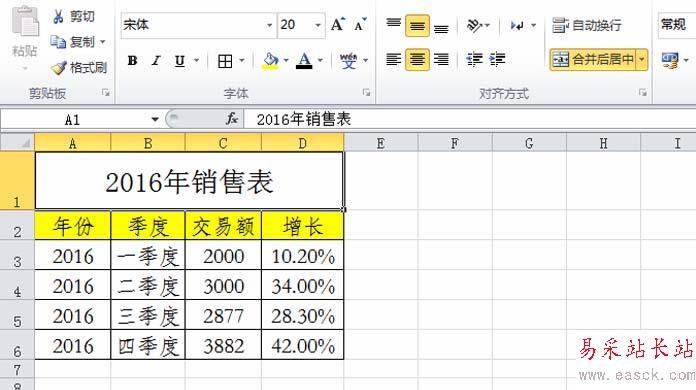Open borders dropdown arrow
The height and width of the screenshot is (390, 696).
click(242, 60)
